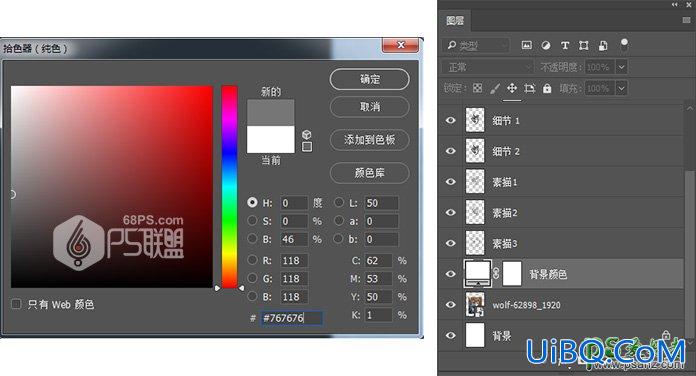The width and height of the screenshot is (696, 376).
Task: Click the 取消 button
Action: click(369, 107)
